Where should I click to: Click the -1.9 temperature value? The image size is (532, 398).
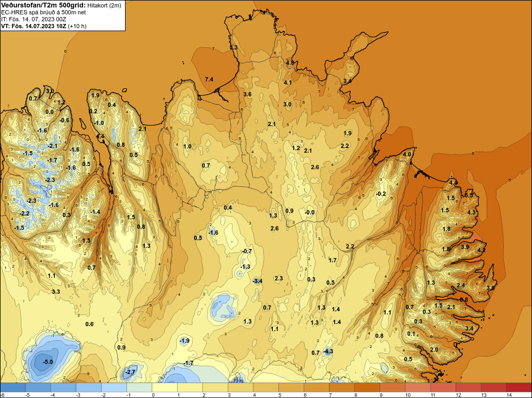click(x=184, y=341)
